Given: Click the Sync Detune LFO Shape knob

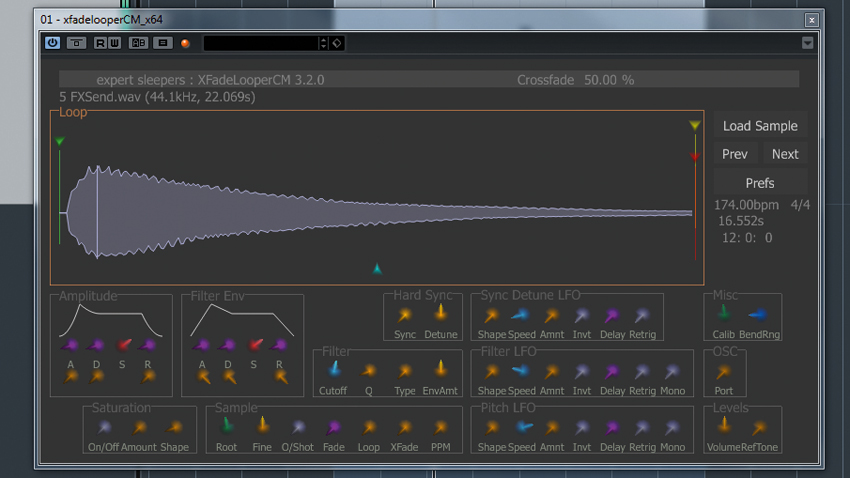Looking at the screenshot, I should point(491,315).
